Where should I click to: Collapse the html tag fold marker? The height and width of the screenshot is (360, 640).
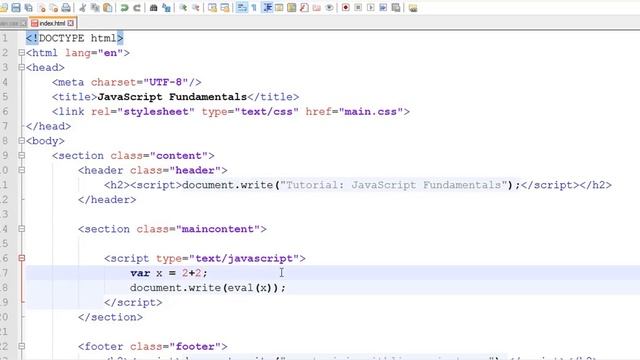(x=21, y=53)
